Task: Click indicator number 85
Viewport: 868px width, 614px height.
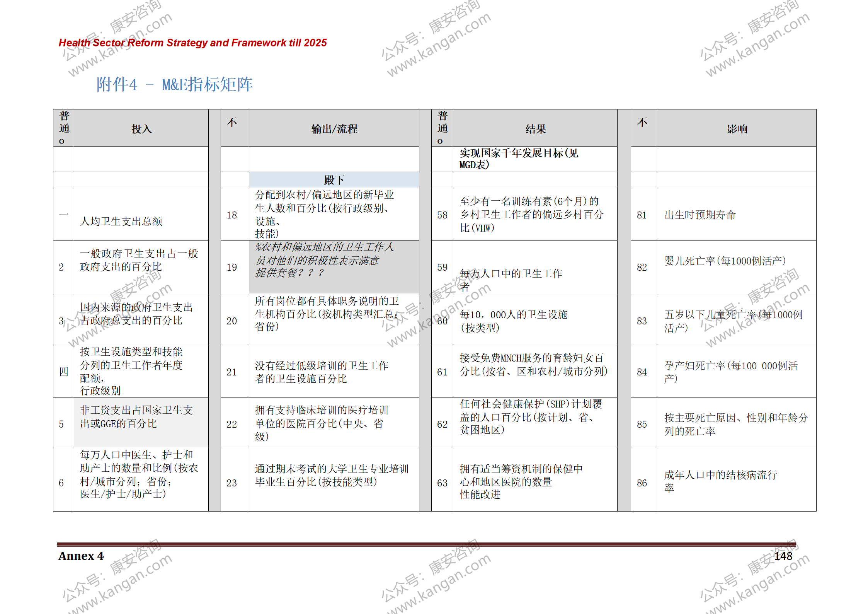Action: coord(642,424)
